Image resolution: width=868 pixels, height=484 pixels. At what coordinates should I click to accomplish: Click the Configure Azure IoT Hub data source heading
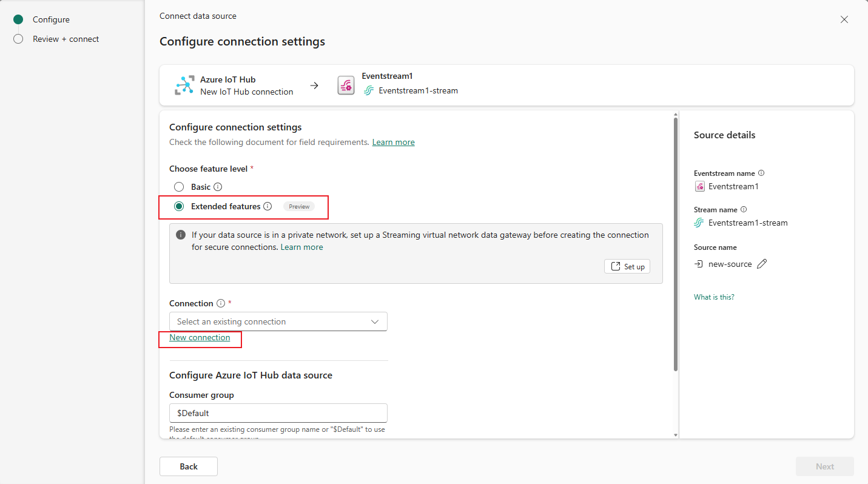click(251, 375)
